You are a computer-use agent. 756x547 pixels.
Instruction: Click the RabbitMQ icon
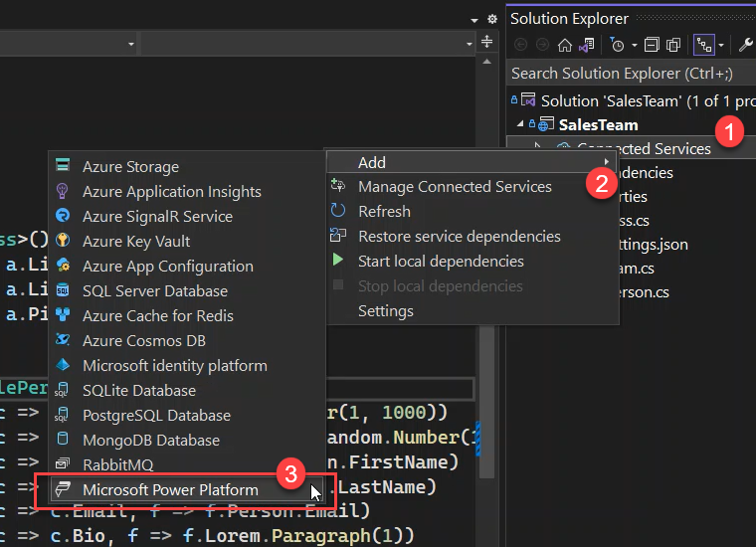pyautogui.click(x=63, y=463)
